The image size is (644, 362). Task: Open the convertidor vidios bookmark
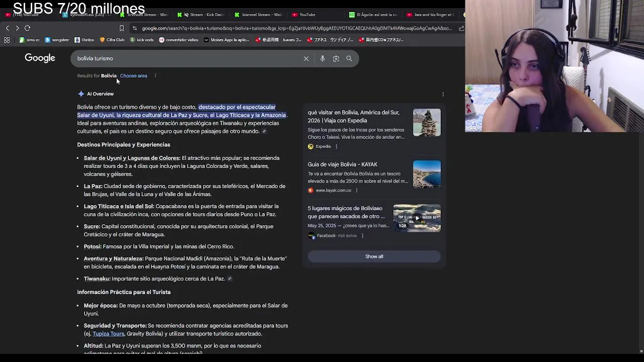(x=179, y=40)
